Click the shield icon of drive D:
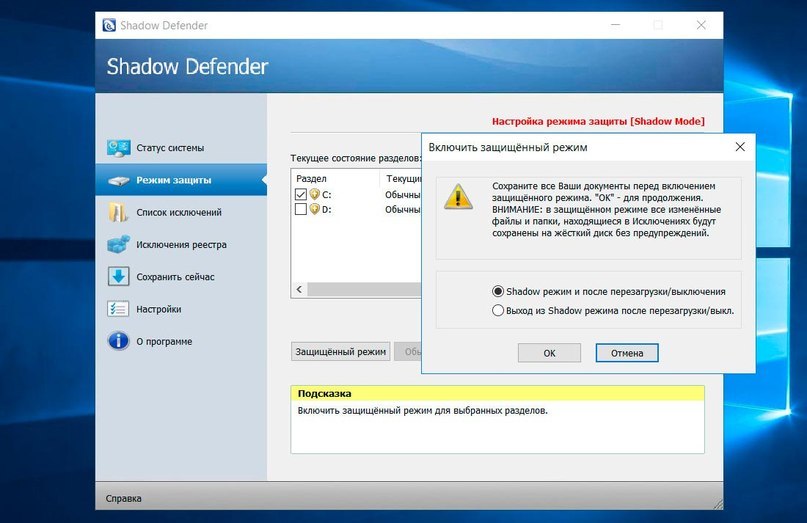 [314, 209]
